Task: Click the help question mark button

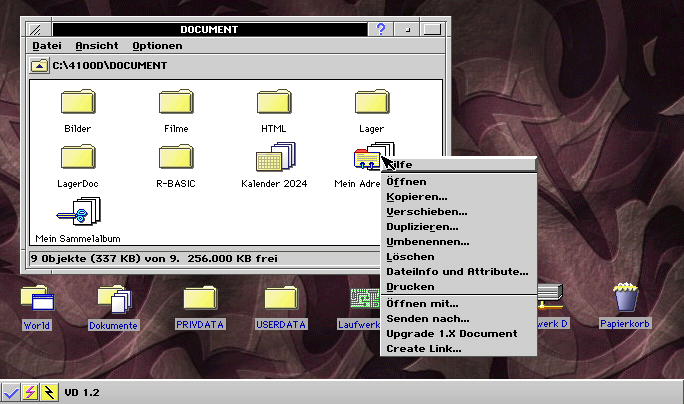Action: point(381,30)
